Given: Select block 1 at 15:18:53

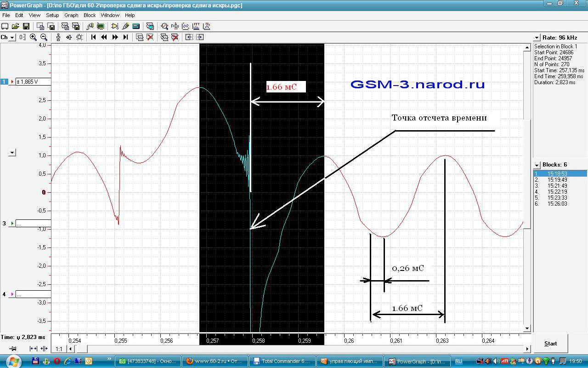Looking at the screenshot, I should (560, 174).
